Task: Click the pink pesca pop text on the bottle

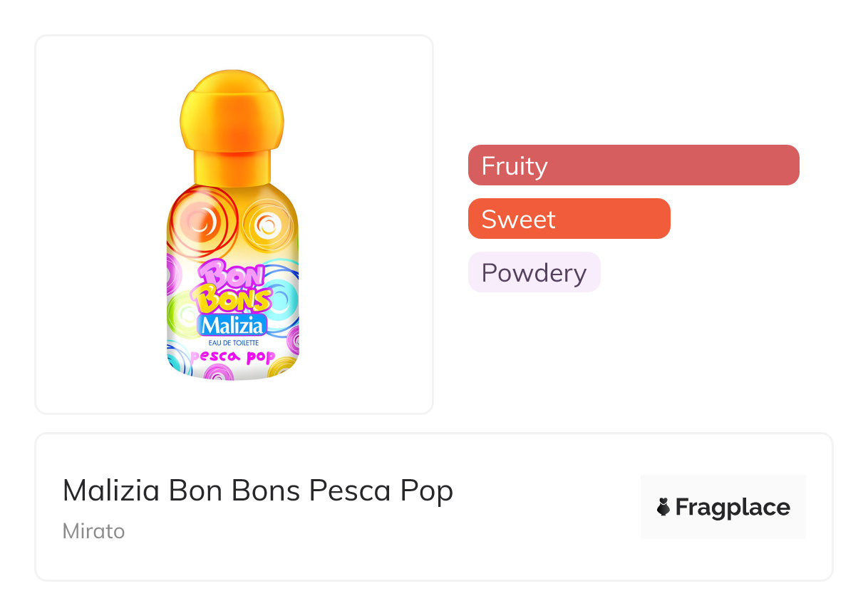Action: [233, 356]
